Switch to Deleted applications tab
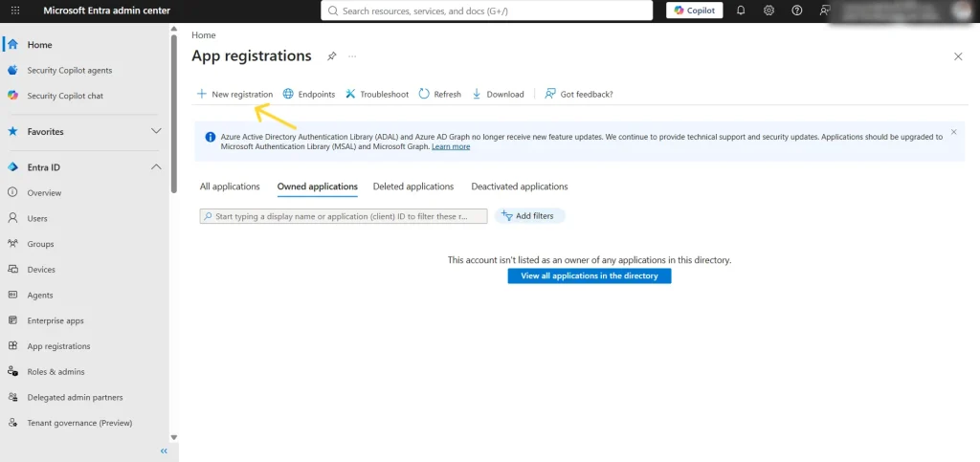 pyautogui.click(x=413, y=187)
